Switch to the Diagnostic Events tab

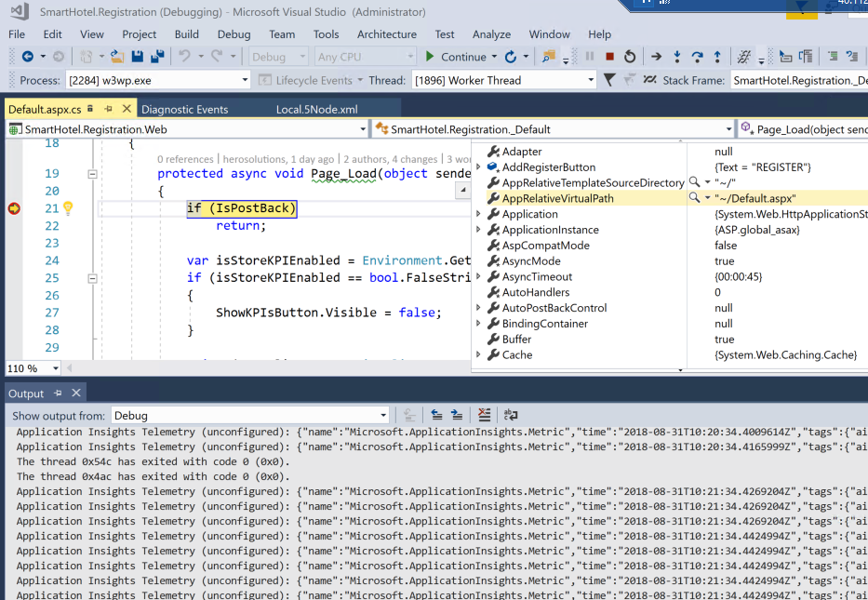184,109
